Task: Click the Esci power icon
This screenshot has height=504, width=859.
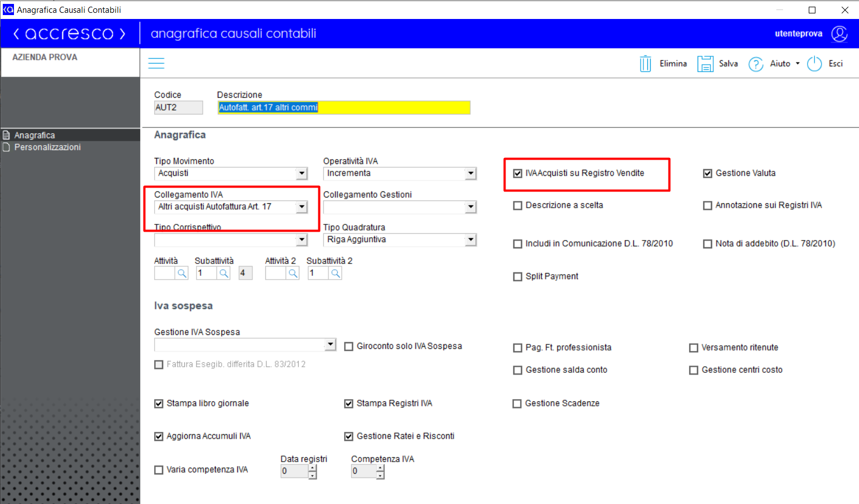Action: 814,64
